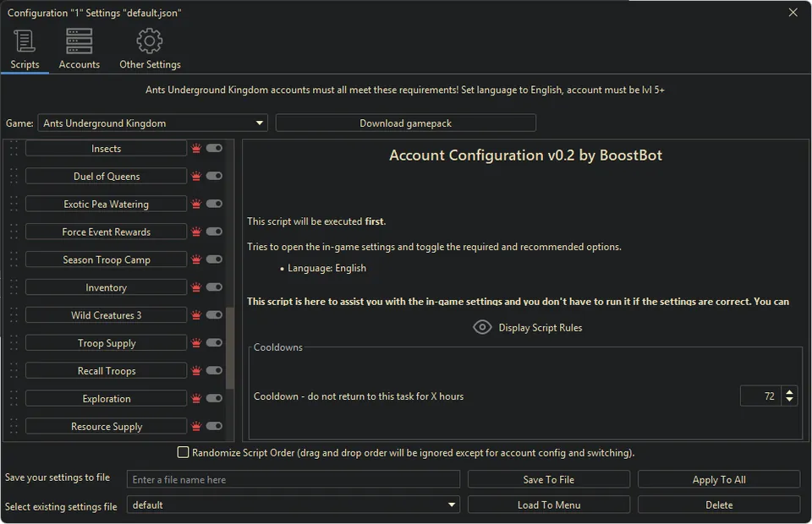Screen dimensions: 812x524
Task: Delete the selected settings file
Action: [719, 505]
